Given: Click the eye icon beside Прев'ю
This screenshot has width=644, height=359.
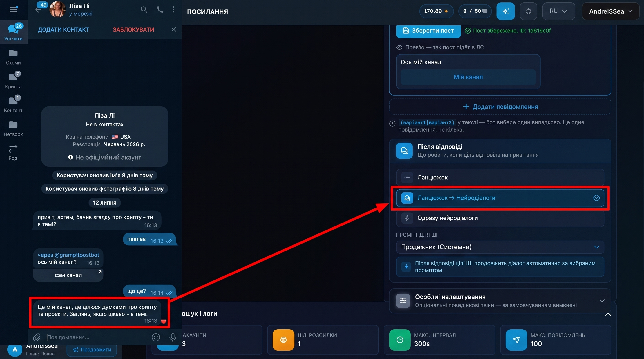Looking at the screenshot, I should [399, 47].
